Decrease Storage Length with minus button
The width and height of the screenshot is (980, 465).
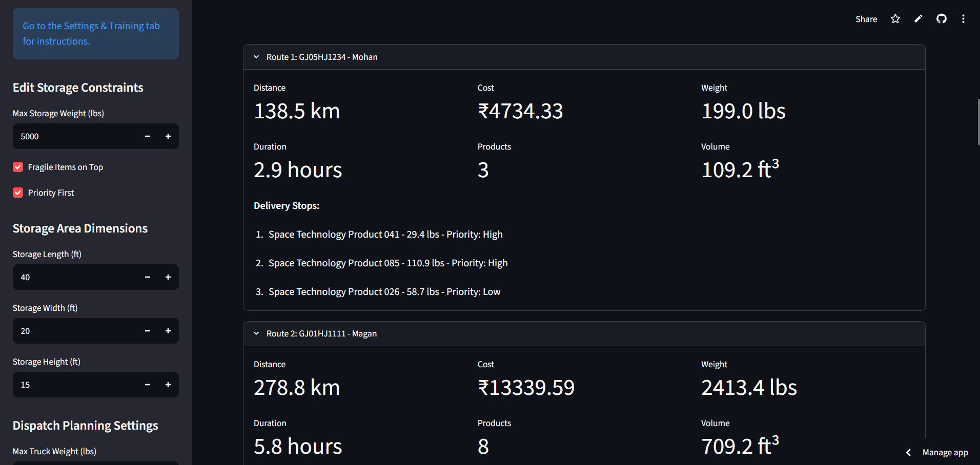148,277
